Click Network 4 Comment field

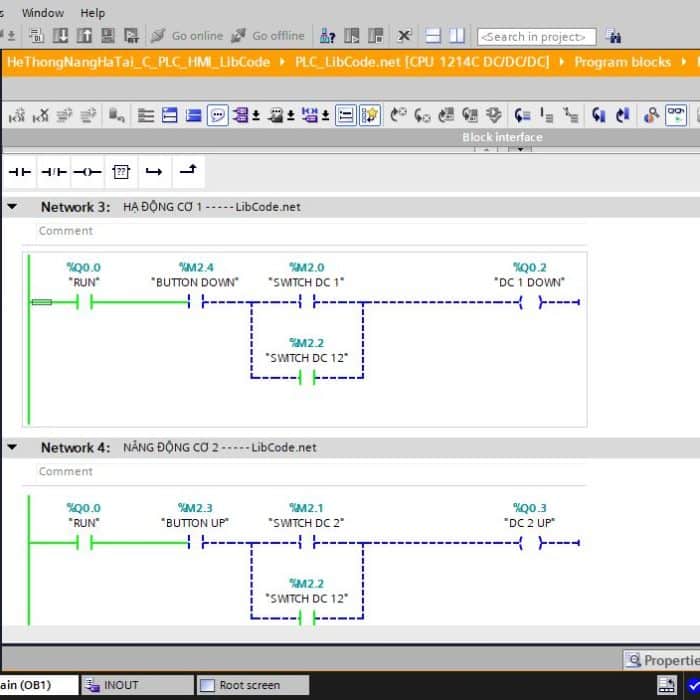pos(310,471)
